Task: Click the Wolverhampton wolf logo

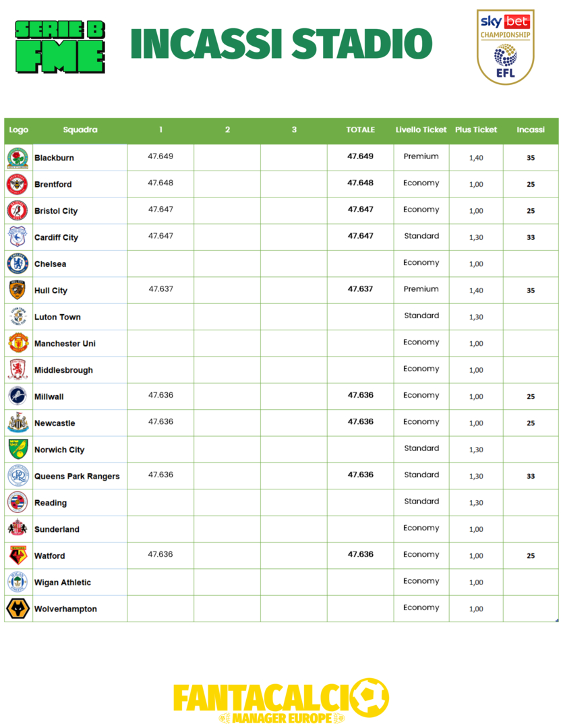Action: point(18,609)
